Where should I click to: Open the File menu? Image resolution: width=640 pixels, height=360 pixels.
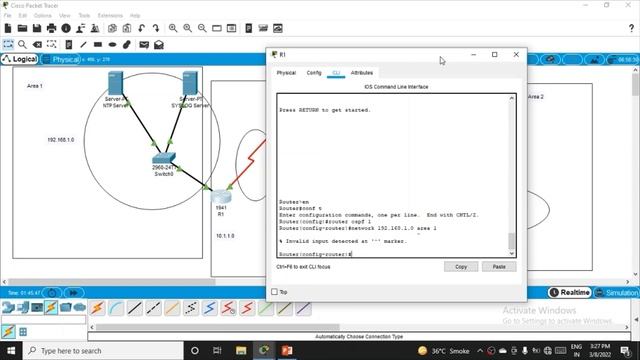(x=7, y=16)
